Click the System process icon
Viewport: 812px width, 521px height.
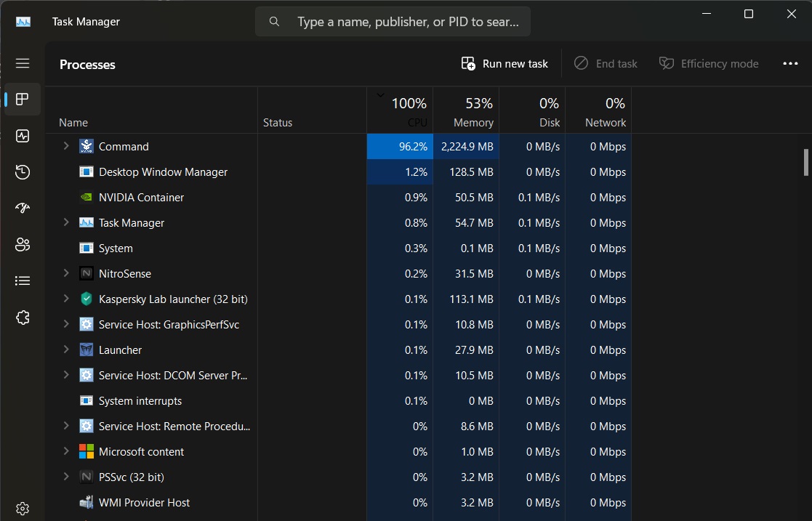[x=87, y=248]
